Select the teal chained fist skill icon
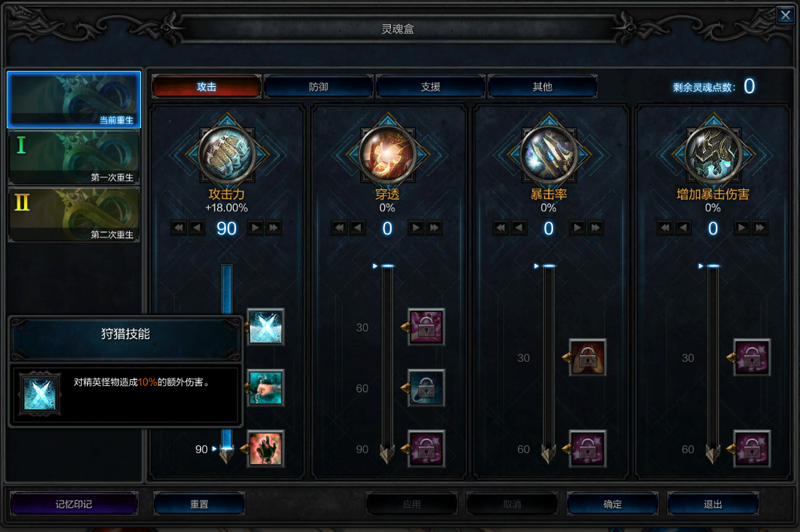This screenshot has height=532, width=800. pyautogui.click(x=266, y=387)
